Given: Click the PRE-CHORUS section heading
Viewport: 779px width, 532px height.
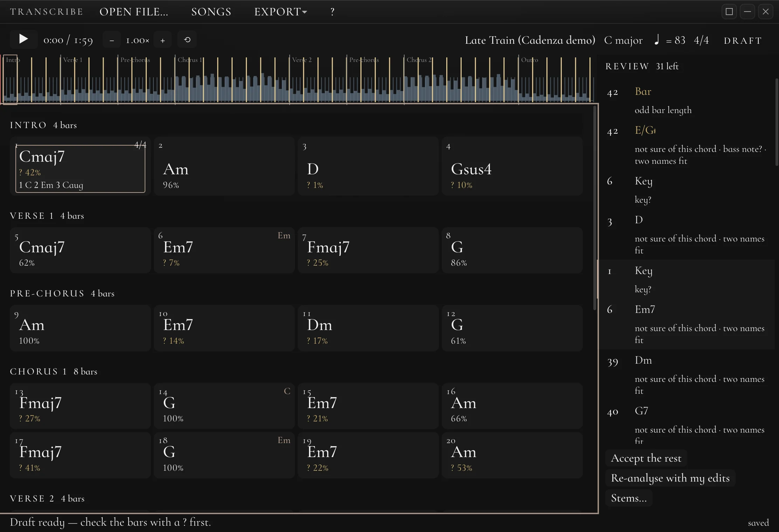Looking at the screenshot, I should [x=47, y=293].
